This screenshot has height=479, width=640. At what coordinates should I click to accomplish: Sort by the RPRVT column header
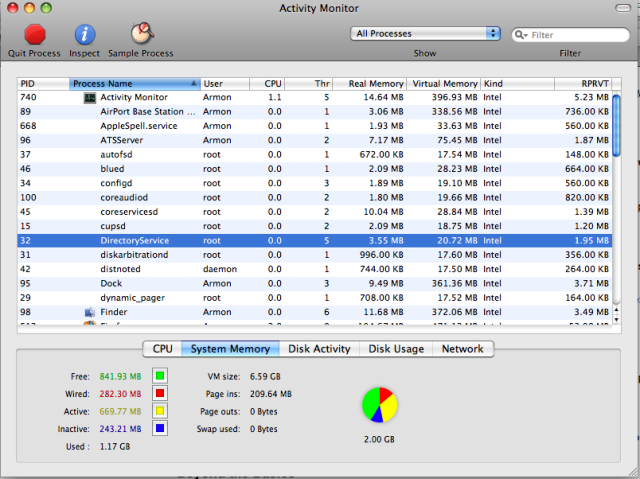click(x=584, y=84)
